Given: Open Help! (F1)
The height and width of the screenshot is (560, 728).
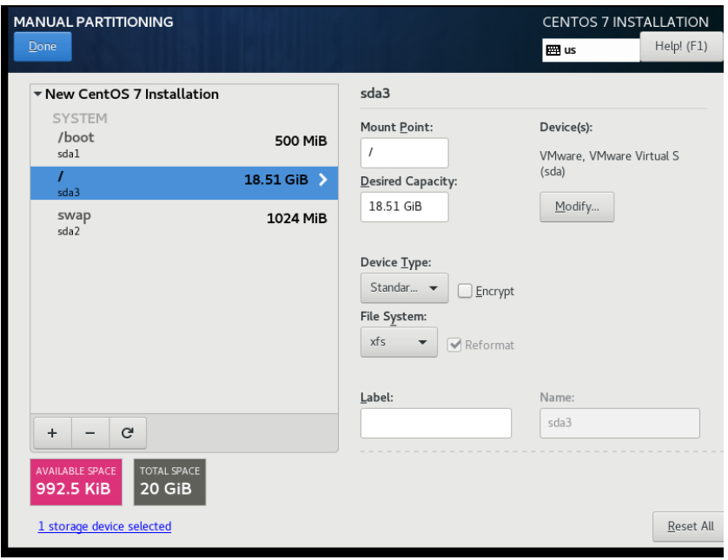Looking at the screenshot, I should (x=680, y=46).
